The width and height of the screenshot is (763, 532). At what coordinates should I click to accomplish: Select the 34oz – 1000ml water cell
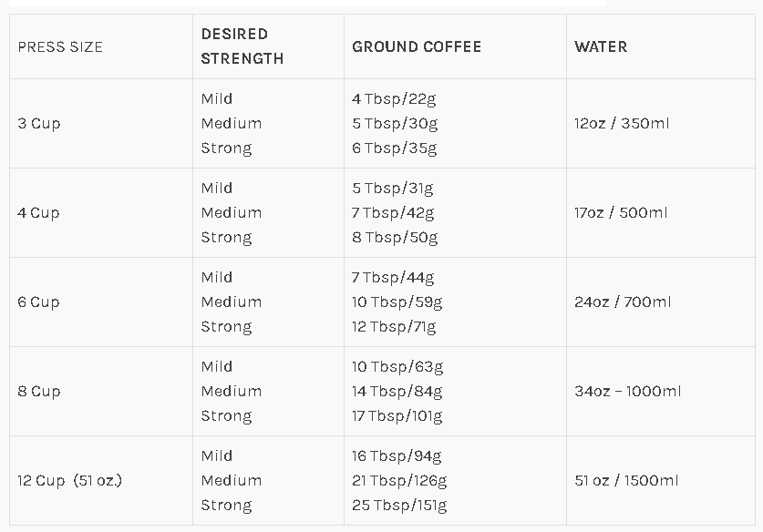tap(628, 392)
